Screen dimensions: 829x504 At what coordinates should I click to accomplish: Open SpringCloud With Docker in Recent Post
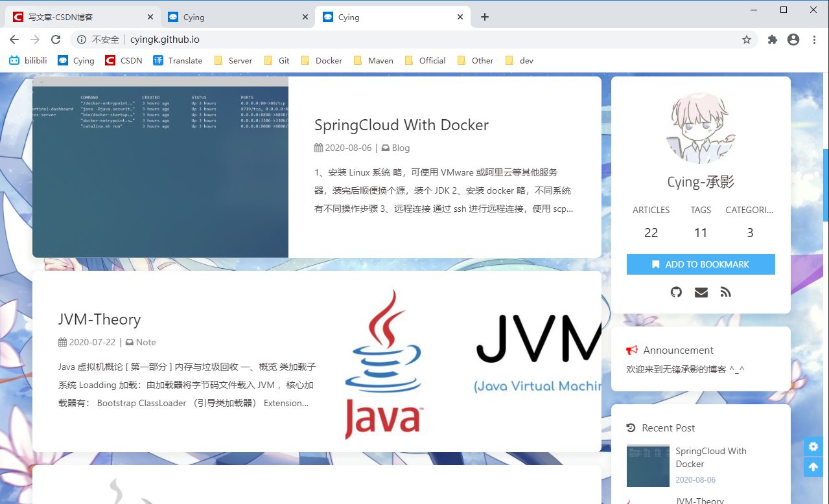point(711,457)
